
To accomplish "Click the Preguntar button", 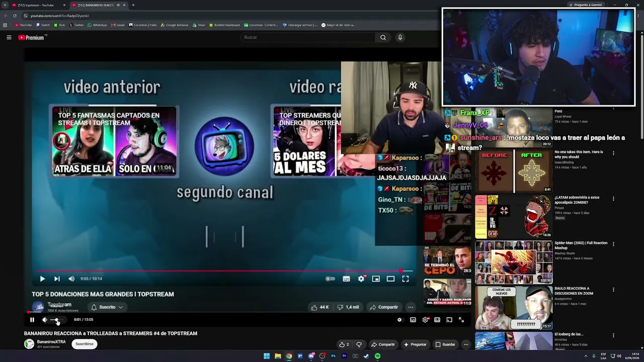I will click(x=415, y=344).
